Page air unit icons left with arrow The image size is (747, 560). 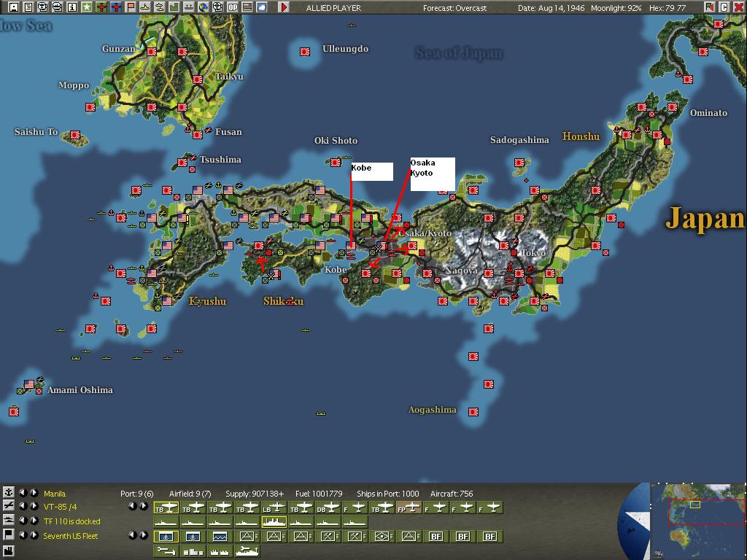click(x=133, y=506)
